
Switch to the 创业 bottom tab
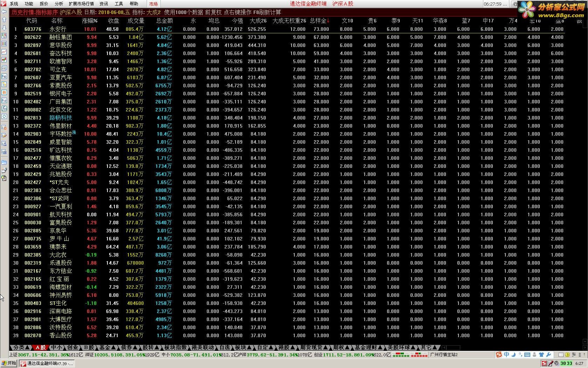pyautogui.click(x=73, y=347)
